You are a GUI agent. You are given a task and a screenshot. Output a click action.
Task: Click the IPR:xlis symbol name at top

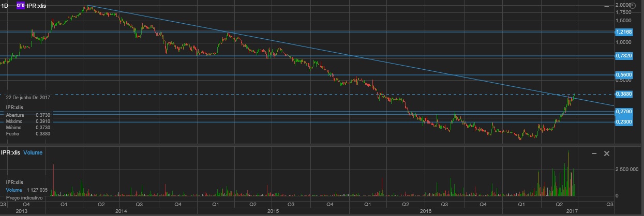tap(37, 5)
